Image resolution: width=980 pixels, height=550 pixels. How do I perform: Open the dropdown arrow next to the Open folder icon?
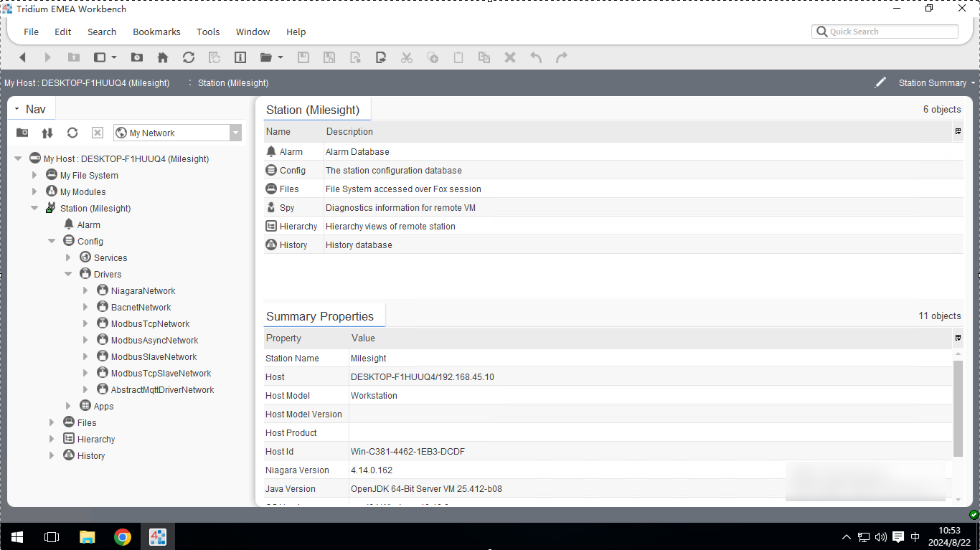281,57
